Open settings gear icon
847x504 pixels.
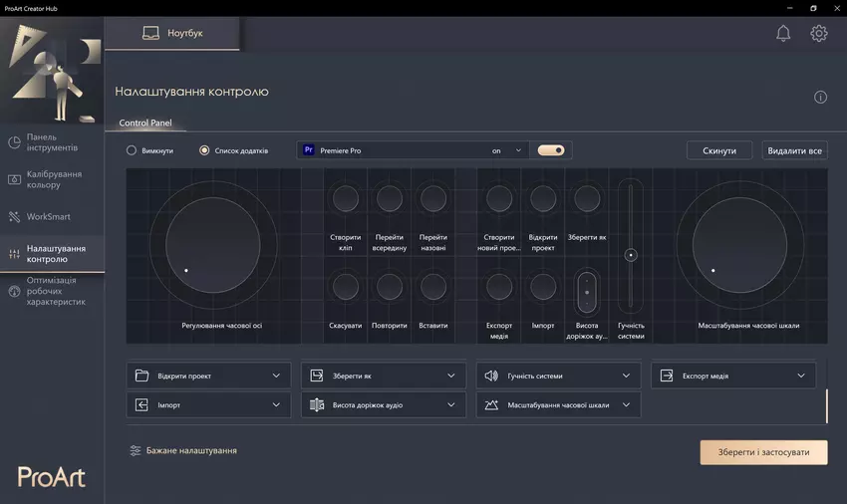(819, 33)
